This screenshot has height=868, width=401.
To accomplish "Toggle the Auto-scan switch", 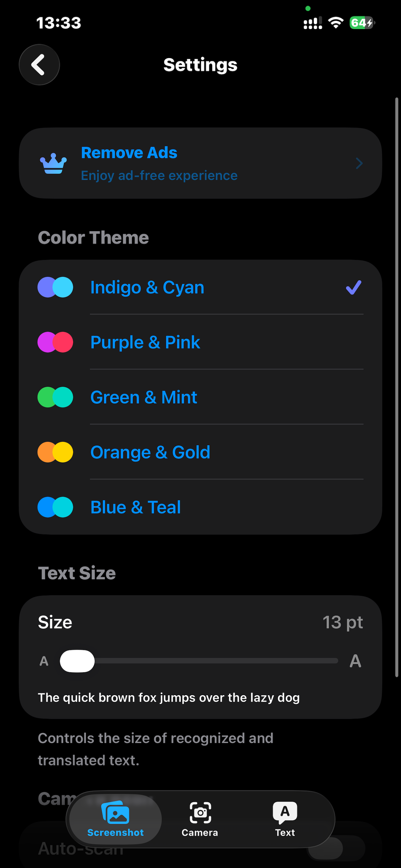I will (337, 848).
